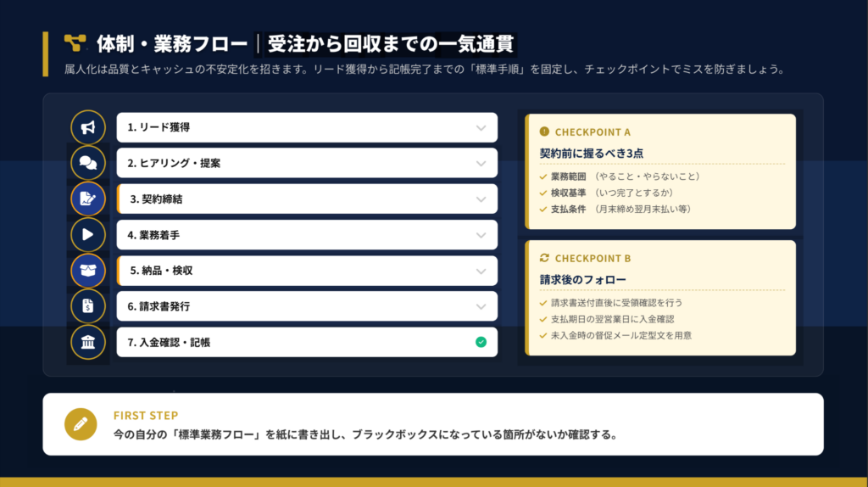
Task: Click the invoice dollar document icon
Action: point(88,306)
